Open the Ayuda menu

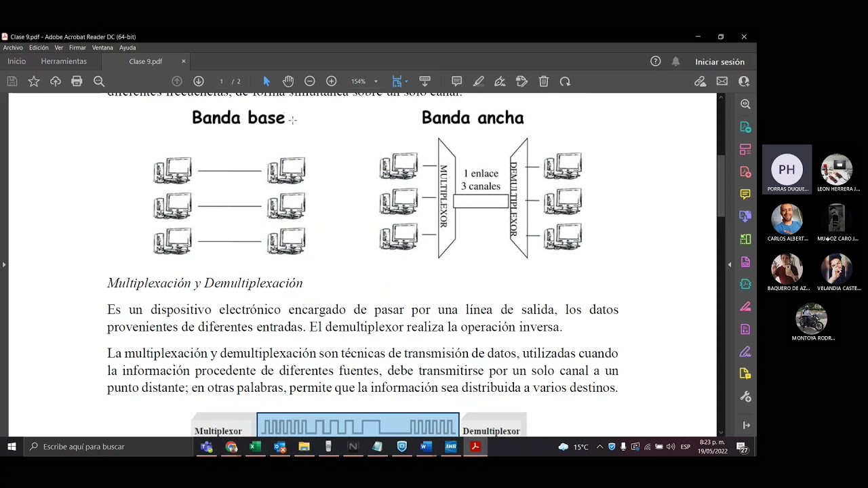[127, 47]
